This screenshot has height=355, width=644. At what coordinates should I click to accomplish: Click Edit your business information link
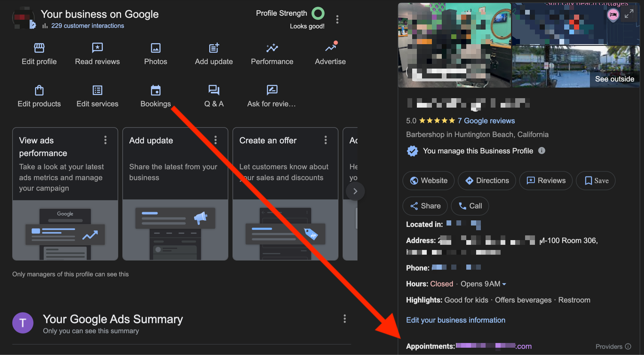coord(456,320)
